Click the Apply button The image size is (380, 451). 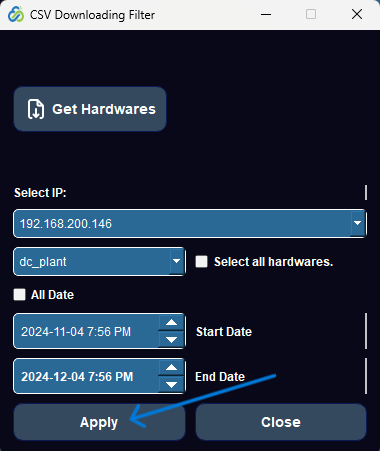[99, 422]
